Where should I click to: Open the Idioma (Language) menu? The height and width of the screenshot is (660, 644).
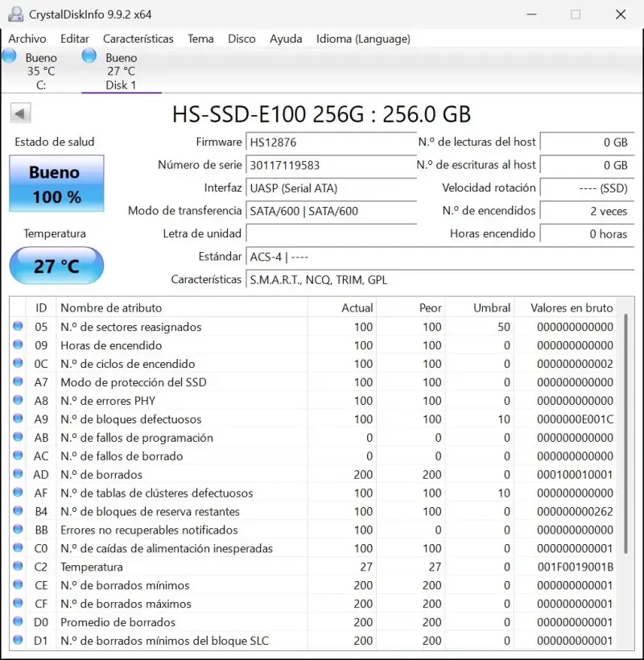pos(363,39)
